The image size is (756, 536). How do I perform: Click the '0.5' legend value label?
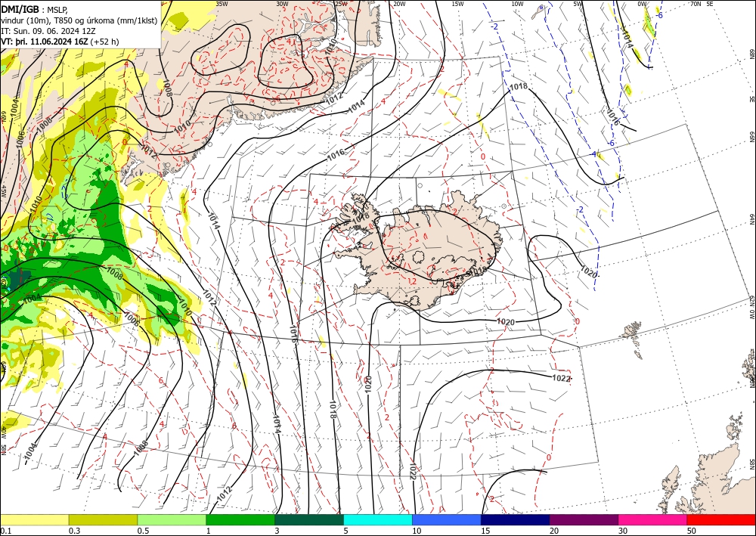click(x=143, y=531)
